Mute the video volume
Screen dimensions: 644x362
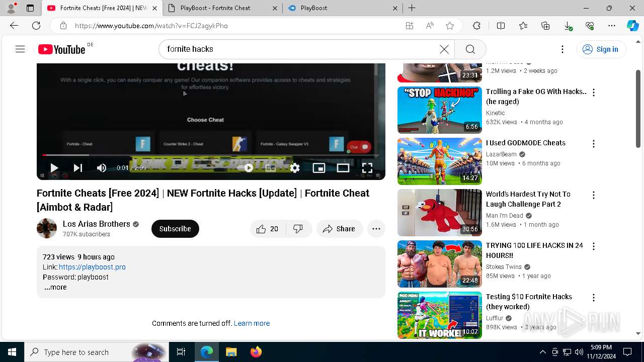[101, 168]
